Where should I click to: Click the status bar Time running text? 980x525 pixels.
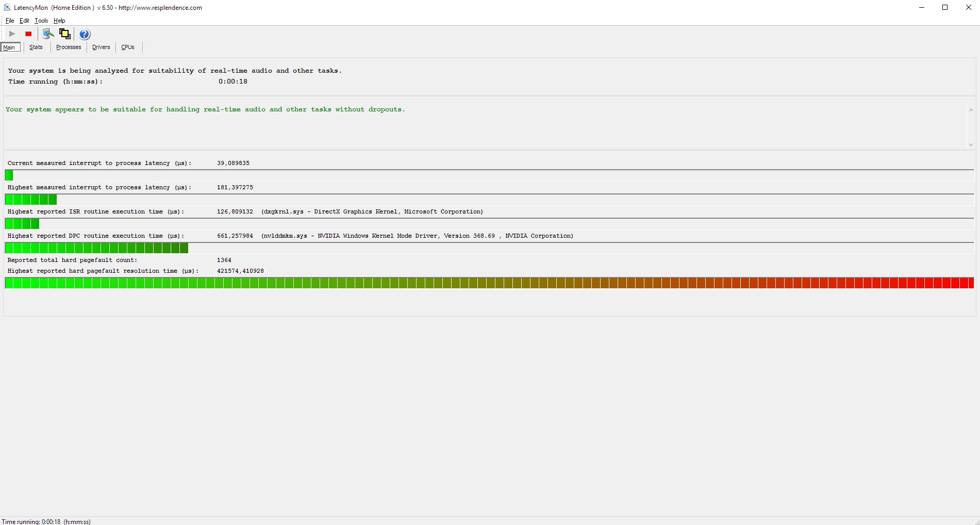pos(46,521)
